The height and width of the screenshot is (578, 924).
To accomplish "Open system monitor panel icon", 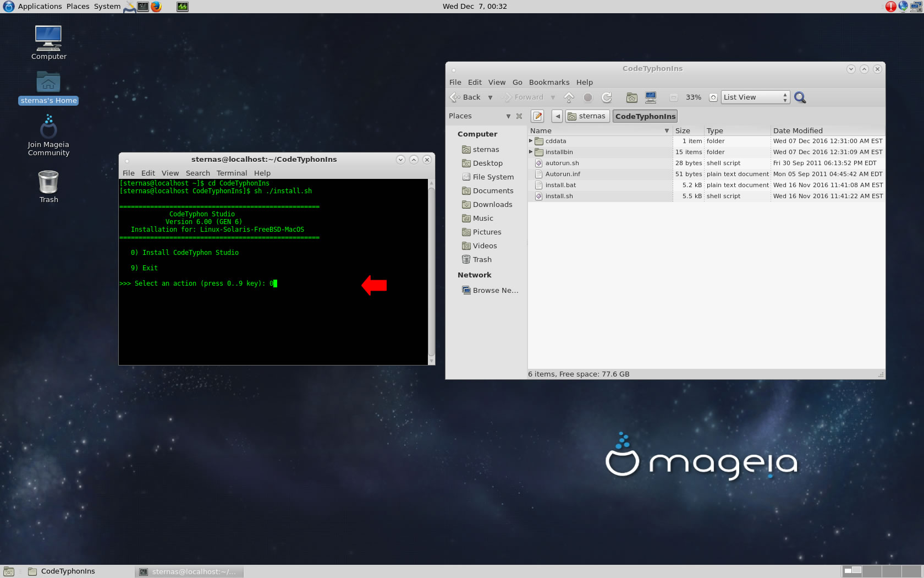I will pyautogui.click(x=183, y=7).
